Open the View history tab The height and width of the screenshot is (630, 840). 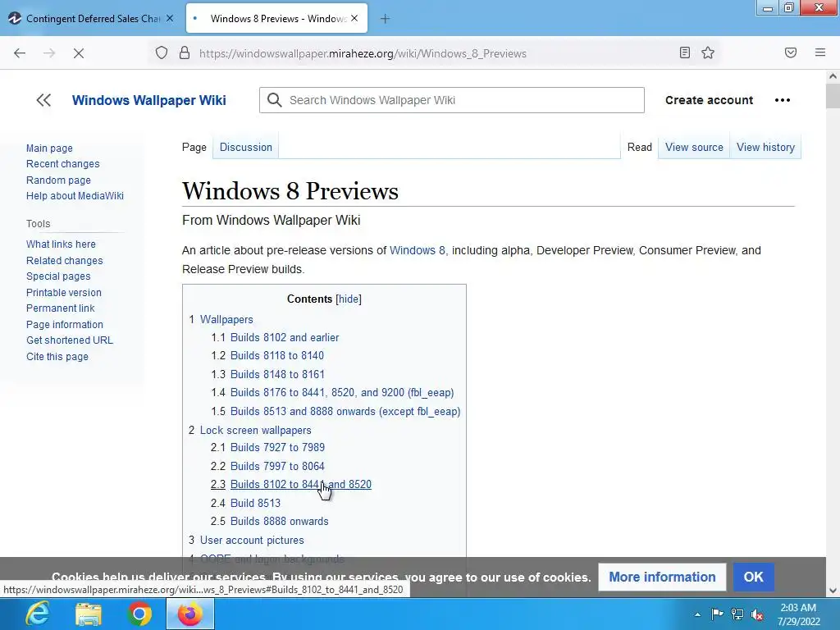(765, 148)
